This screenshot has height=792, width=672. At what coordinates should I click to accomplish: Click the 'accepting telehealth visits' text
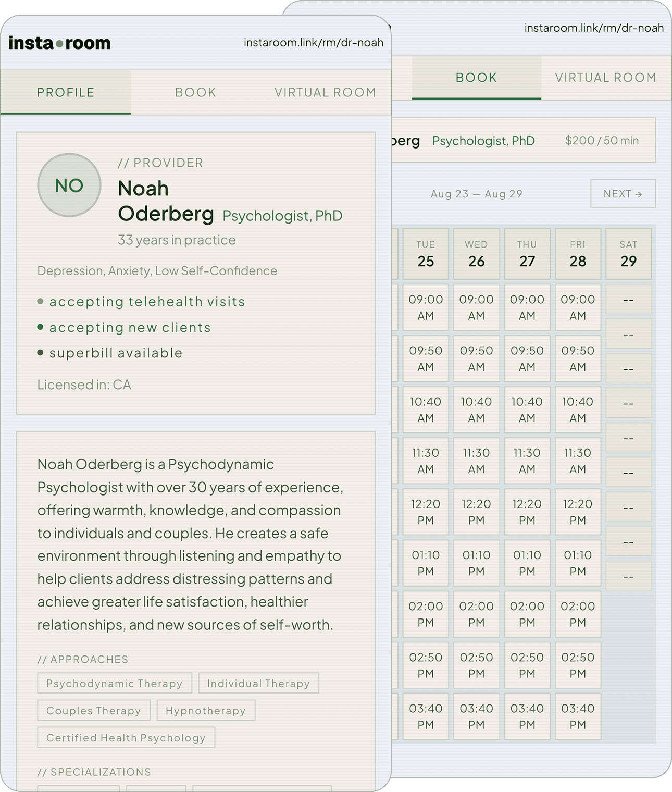147,302
